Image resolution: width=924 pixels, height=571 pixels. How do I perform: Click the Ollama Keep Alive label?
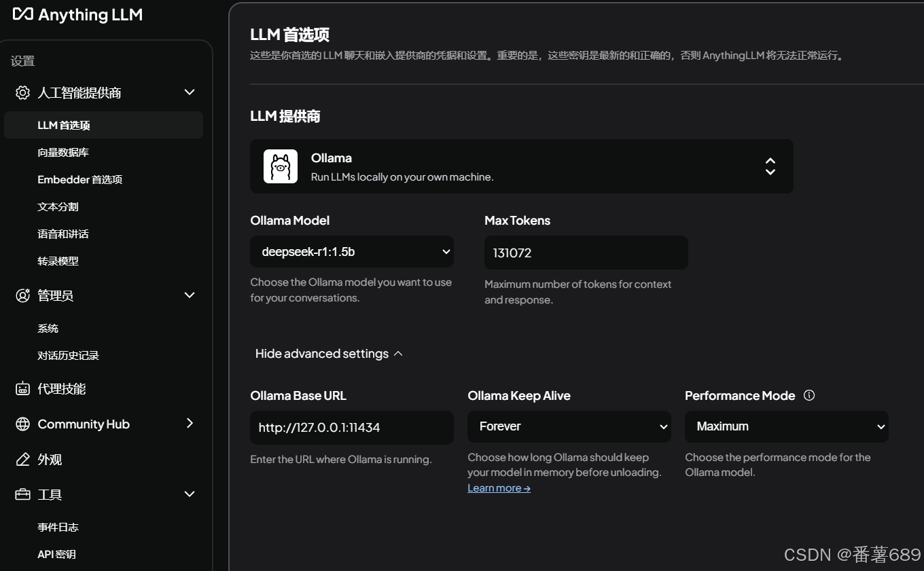[x=519, y=395]
